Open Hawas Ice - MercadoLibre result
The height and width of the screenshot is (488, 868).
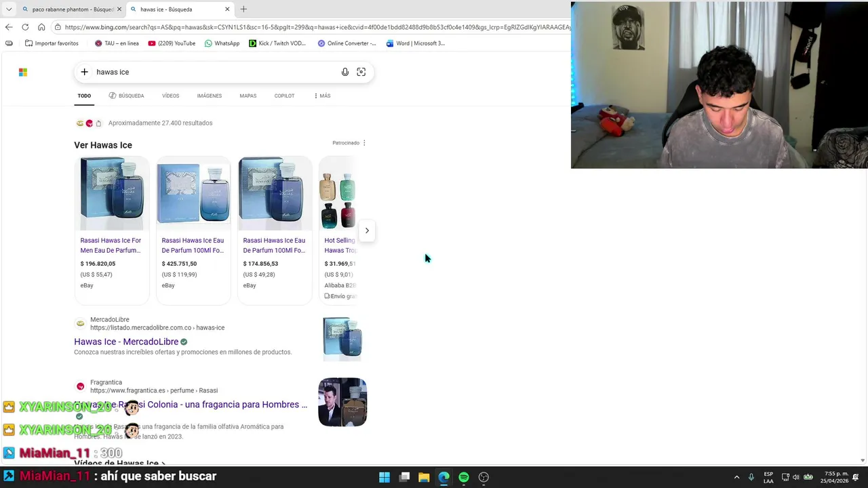(x=126, y=342)
